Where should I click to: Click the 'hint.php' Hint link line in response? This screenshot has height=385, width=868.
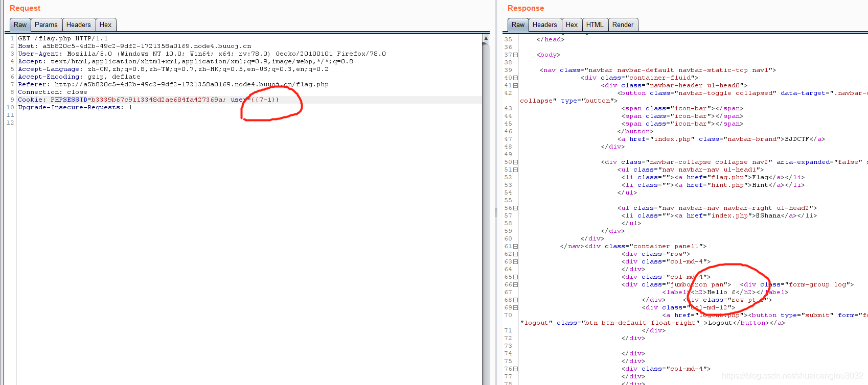713,185
